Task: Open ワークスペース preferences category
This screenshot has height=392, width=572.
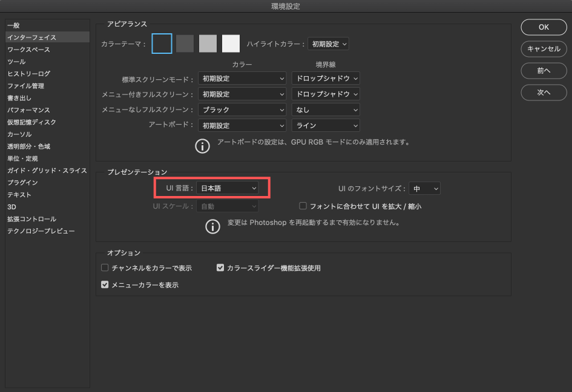Action: (x=47, y=49)
